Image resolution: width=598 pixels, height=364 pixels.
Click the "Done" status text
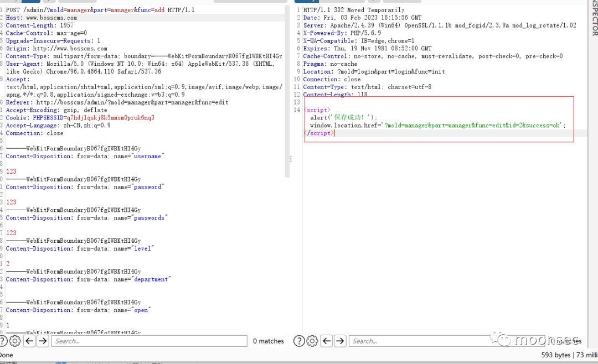(x=6, y=355)
